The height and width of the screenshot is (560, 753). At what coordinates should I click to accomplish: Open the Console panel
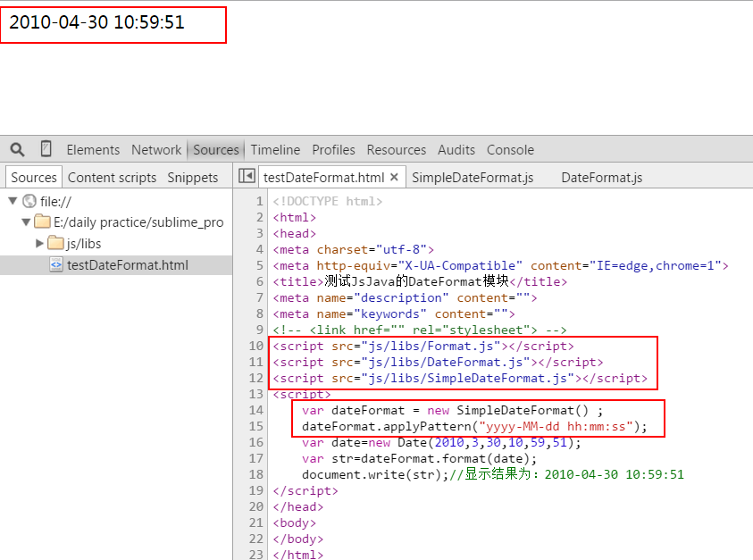point(510,150)
